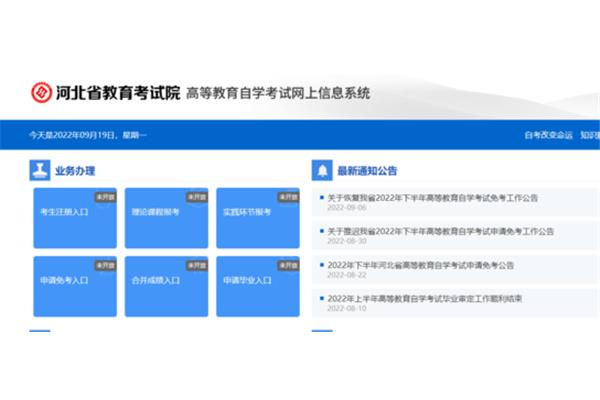Open the notice 2022年上半年…毕业审定工作顺利结束
The height and width of the screenshot is (400, 600).
[x=425, y=298]
